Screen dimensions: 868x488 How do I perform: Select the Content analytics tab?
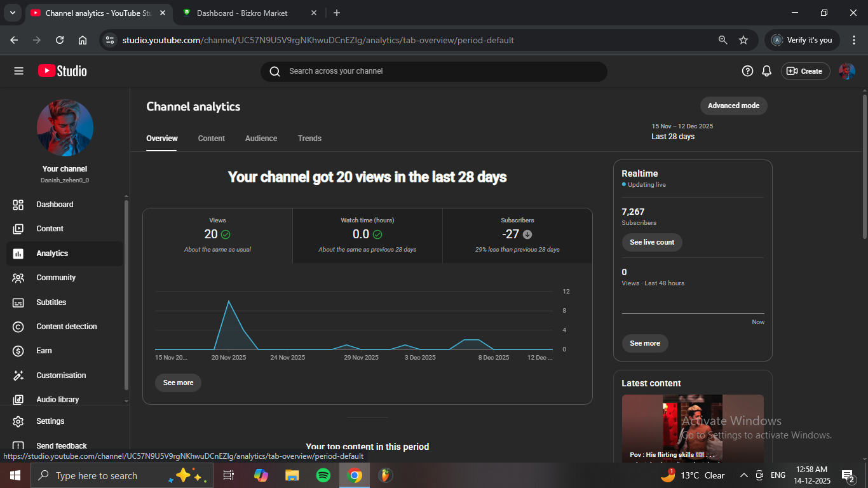pos(211,139)
